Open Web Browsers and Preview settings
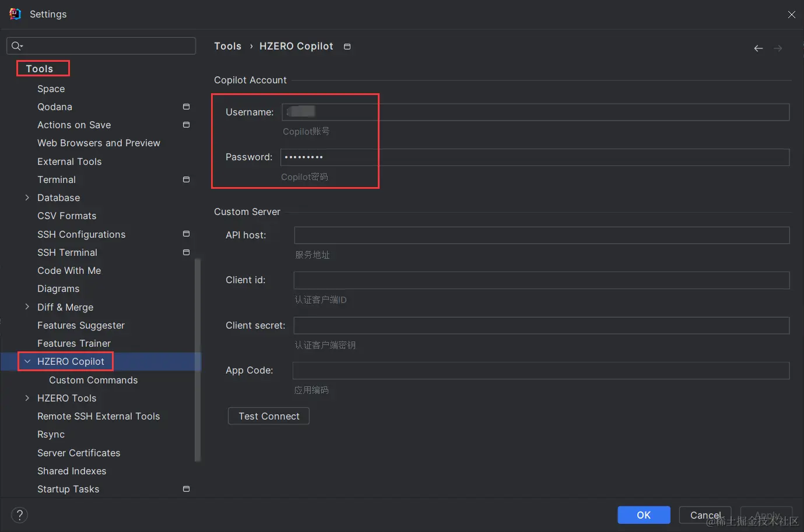The image size is (804, 532). point(99,143)
